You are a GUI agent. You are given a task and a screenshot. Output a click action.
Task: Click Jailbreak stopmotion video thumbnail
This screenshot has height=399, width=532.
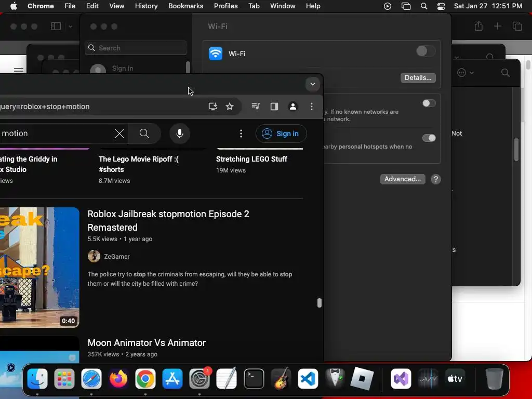click(39, 268)
